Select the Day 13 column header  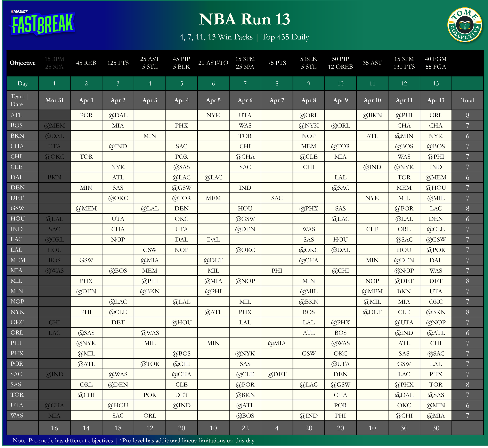click(436, 84)
